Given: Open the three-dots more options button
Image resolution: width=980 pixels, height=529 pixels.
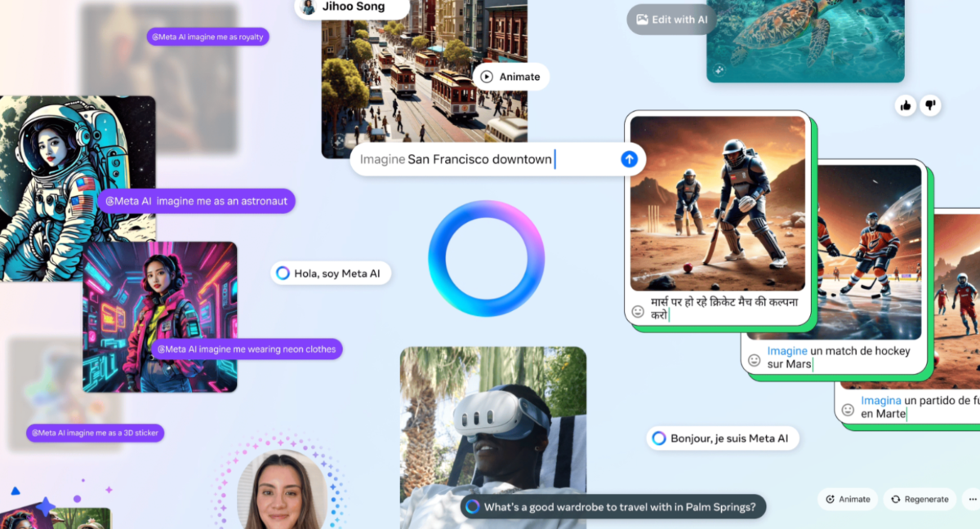Looking at the screenshot, I should (x=971, y=499).
